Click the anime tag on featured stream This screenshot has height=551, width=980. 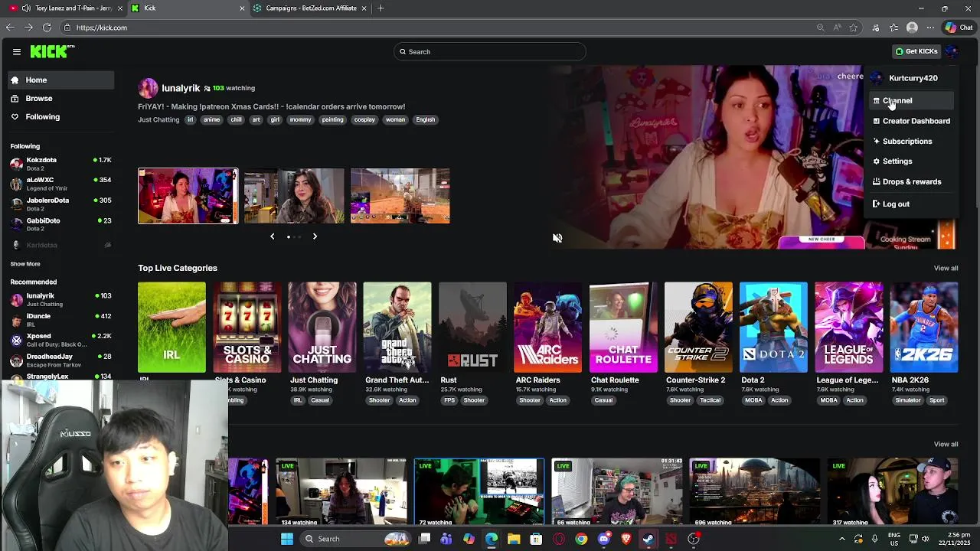tap(212, 119)
